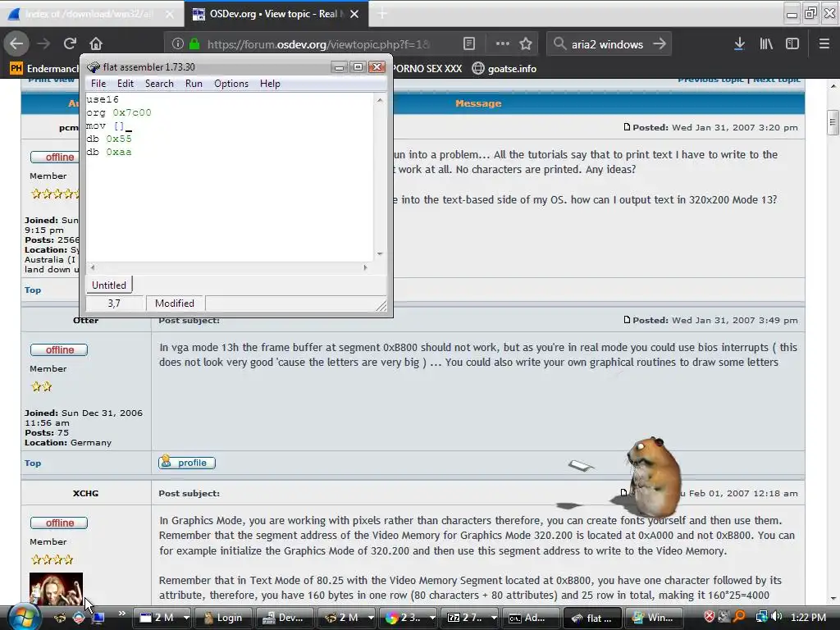Screen dimensions: 840x630
Task: Open the Options menu in flat assembler
Action: coord(231,84)
